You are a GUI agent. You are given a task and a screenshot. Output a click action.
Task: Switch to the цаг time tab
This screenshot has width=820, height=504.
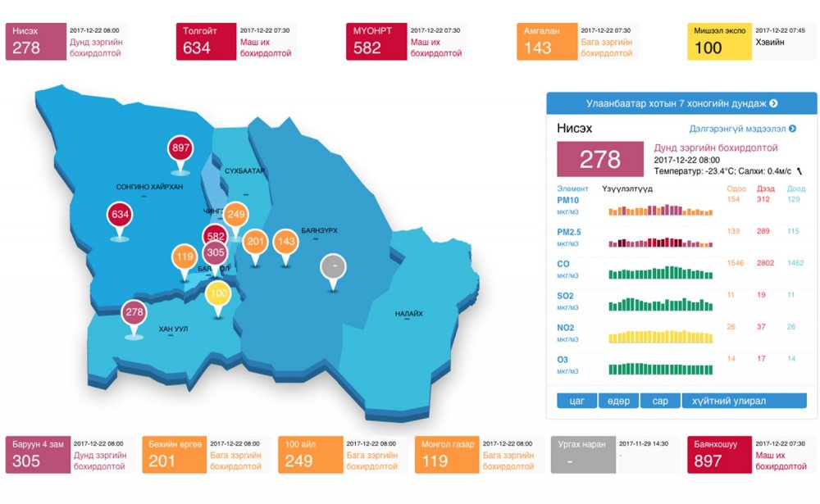[576, 401]
